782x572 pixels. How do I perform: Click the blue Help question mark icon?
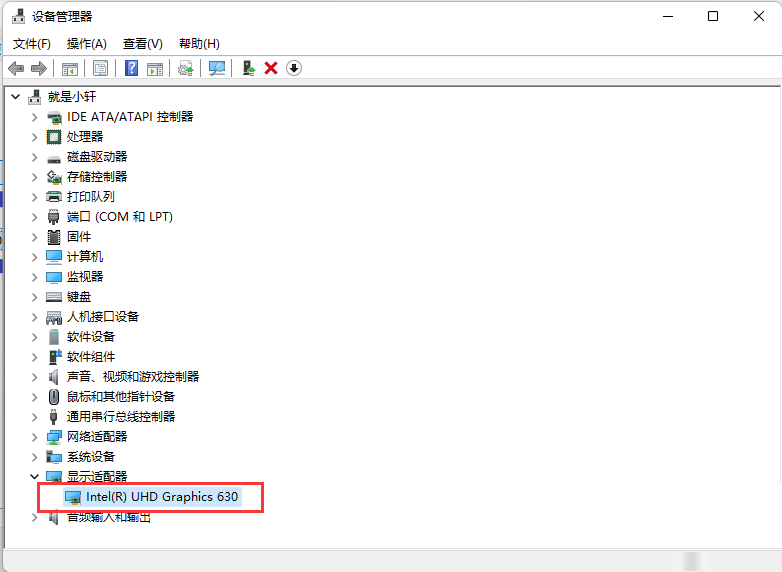click(131, 68)
